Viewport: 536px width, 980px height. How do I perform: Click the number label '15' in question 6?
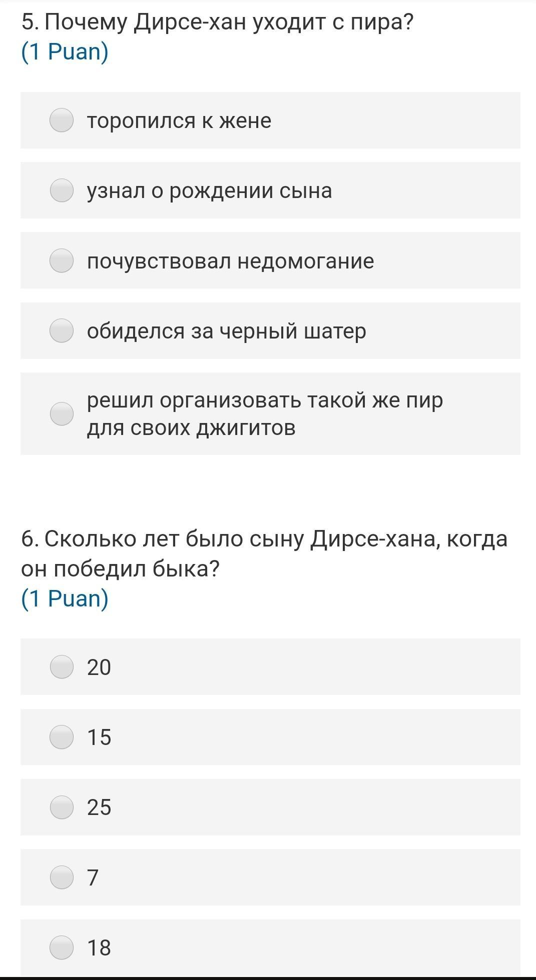[99, 737]
